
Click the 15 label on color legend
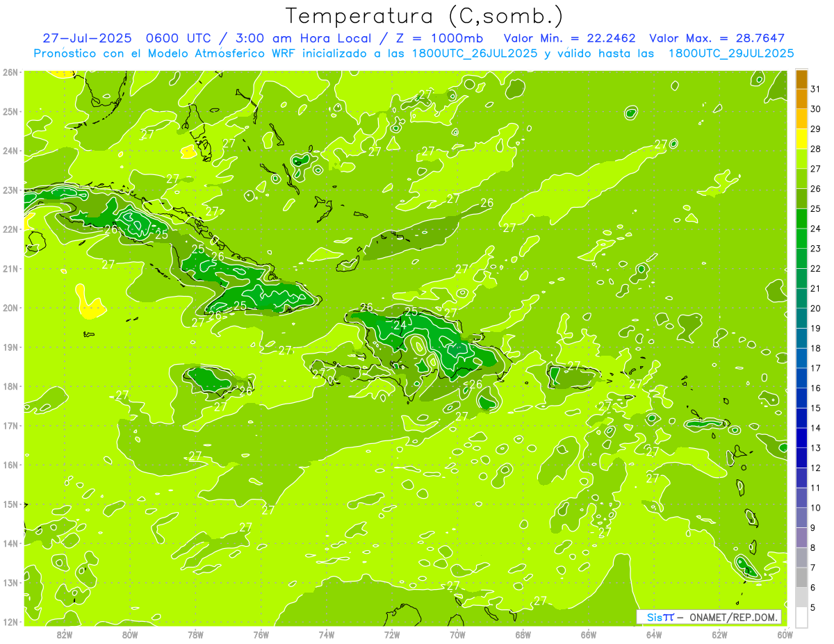tap(815, 408)
